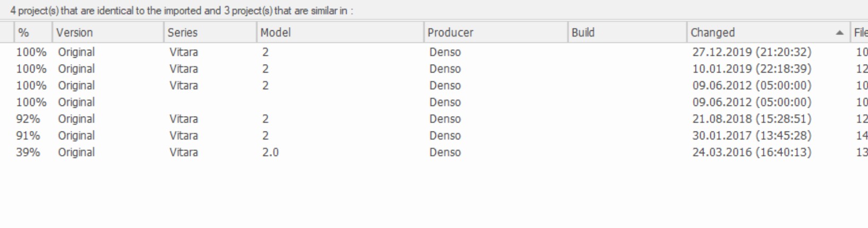
Task: Click date 30.01.2017 (13:45:28) cell
Action: click(x=752, y=136)
